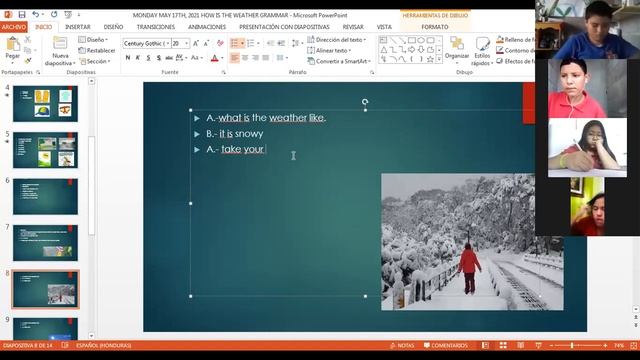Select the straight line shape from gallery

393,40
